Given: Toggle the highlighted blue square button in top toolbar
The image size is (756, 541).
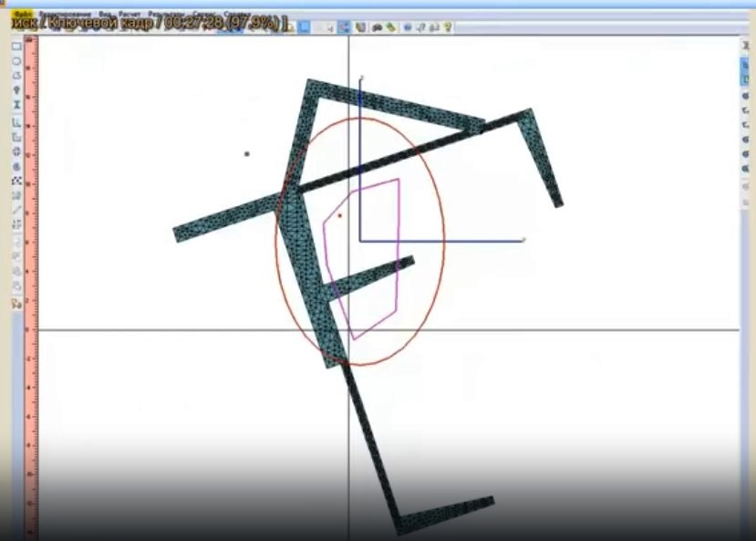Looking at the screenshot, I should point(304,27).
